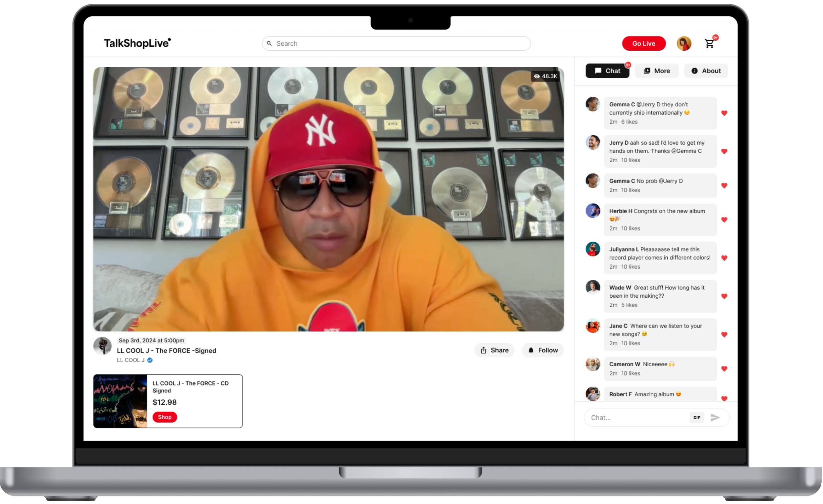Switch to the Chat tab
Screen dimensions: 823x504
pyautogui.click(x=608, y=71)
